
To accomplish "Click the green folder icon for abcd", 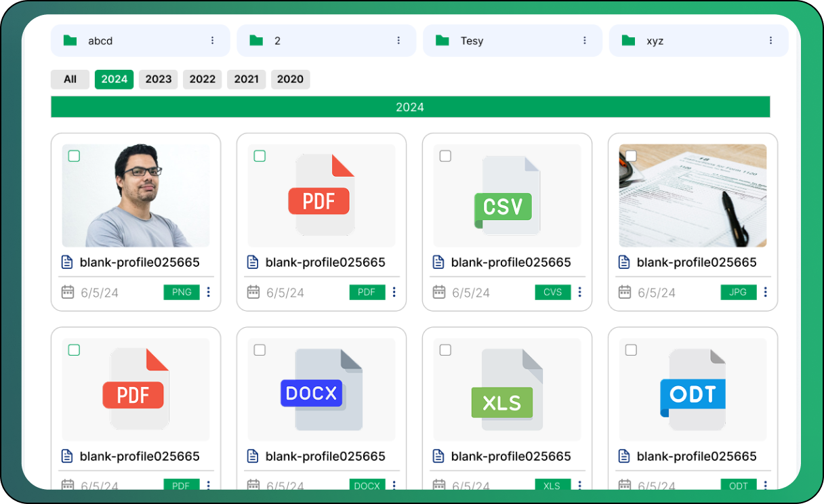I will tap(70, 41).
